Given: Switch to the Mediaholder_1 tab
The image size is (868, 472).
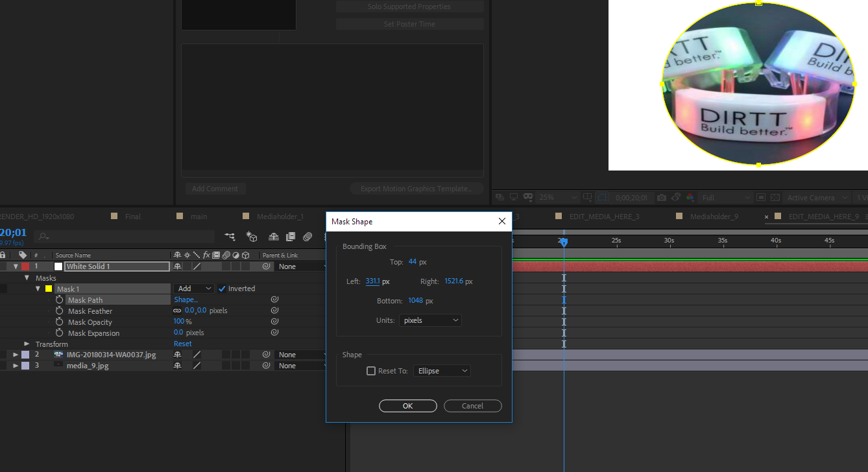Looking at the screenshot, I should point(280,217).
